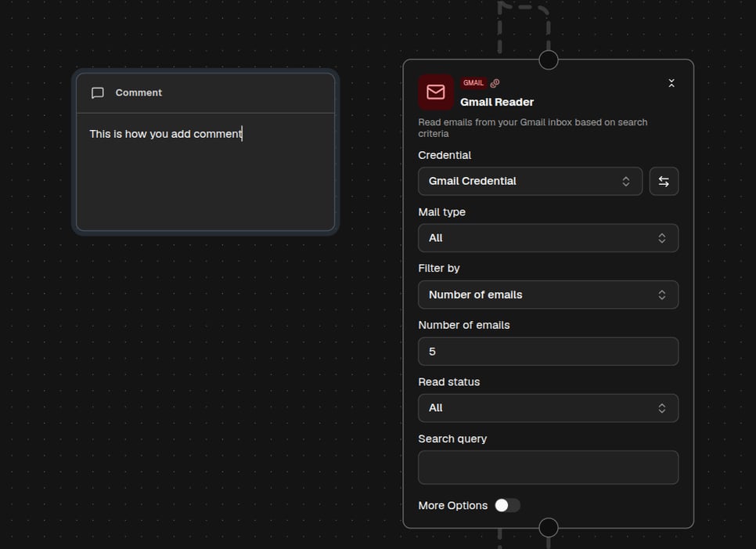Click the Gmail Reader description text
756x549 pixels.
[532, 128]
